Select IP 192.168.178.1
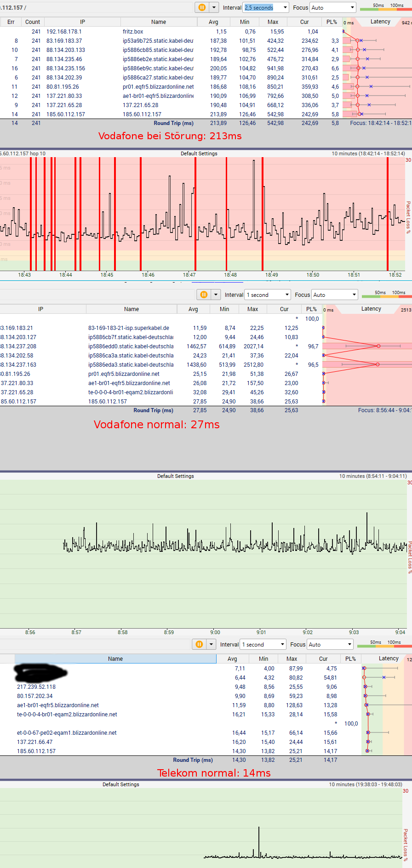This screenshot has width=412, height=868. click(64, 32)
